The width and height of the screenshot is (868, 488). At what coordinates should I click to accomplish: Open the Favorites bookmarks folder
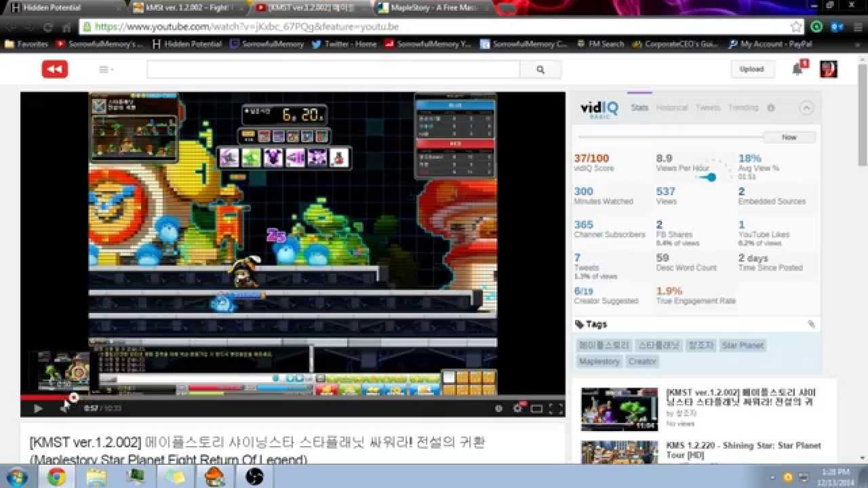click(26, 44)
